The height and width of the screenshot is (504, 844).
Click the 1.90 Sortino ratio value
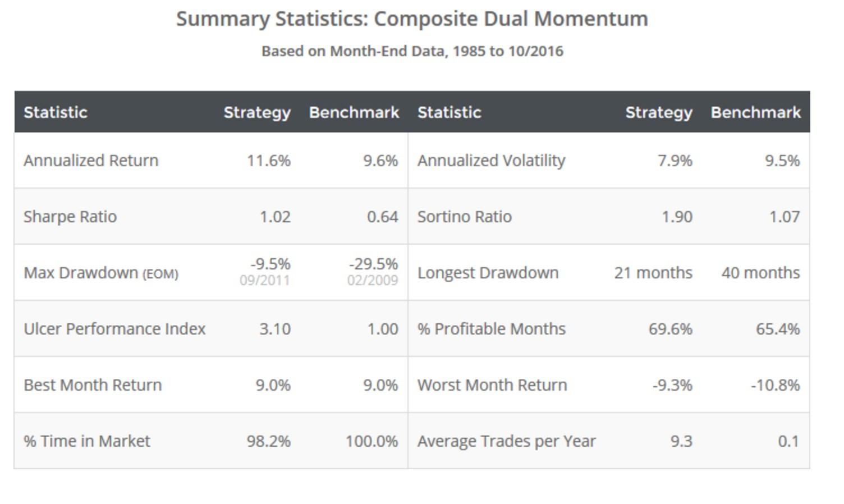(x=677, y=217)
